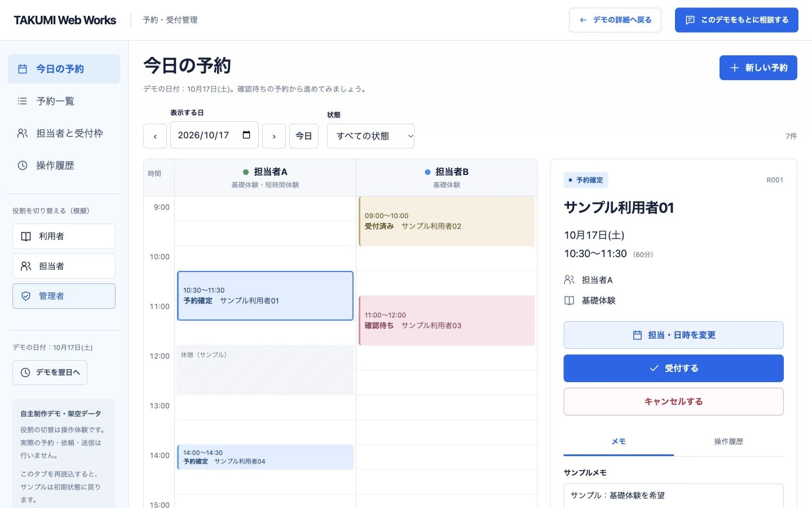The image size is (812, 508).
Task: Click 受付する button
Action: tap(673, 369)
